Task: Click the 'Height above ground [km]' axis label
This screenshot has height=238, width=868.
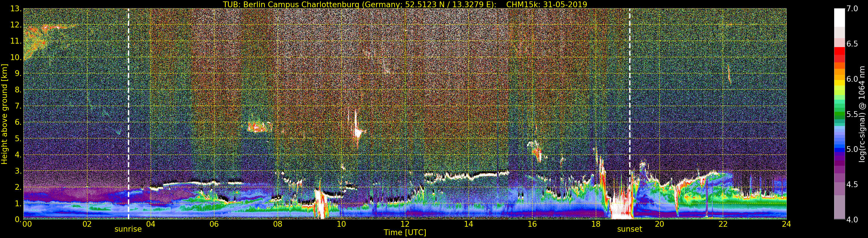Action: pos(4,114)
